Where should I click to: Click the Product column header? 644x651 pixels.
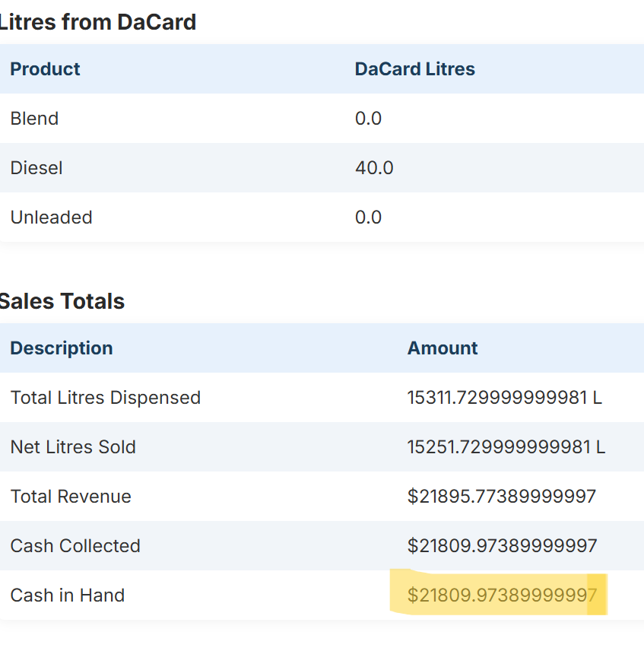(45, 69)
